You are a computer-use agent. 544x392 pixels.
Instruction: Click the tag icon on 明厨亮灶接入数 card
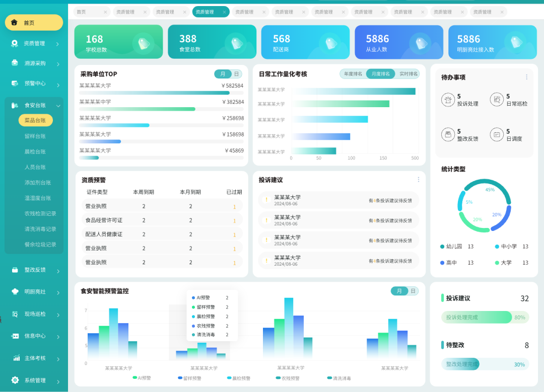click(x=516, y=43)
